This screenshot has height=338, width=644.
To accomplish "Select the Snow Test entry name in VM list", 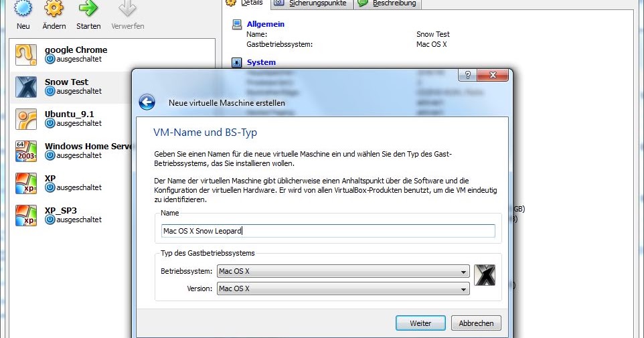I will click(x=66, y=82).
